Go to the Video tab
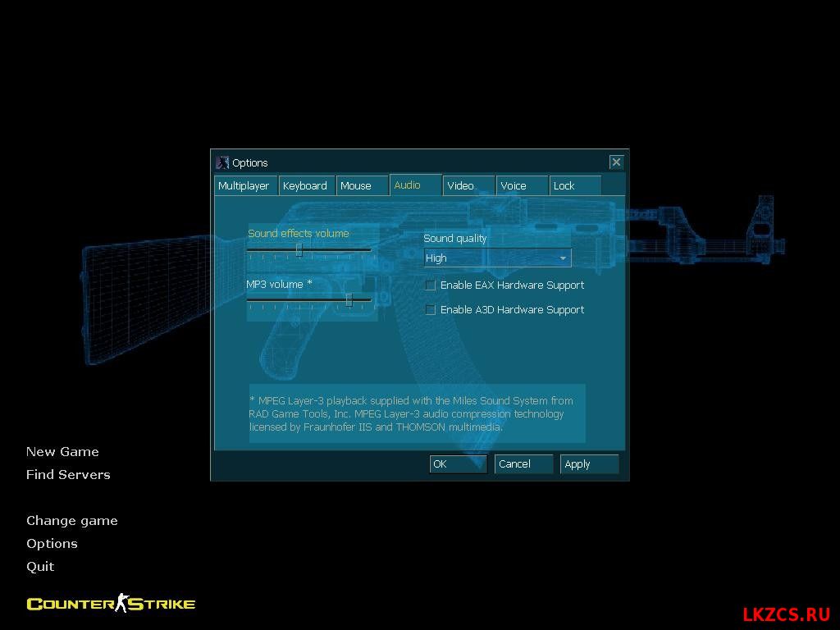This screenshot has height=630, width=840. tap(468, 185)
